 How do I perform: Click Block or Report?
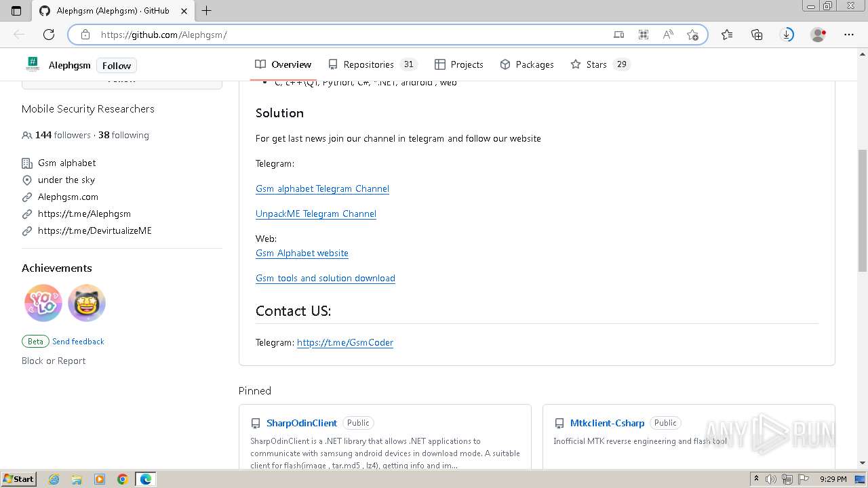click(x=54, y=361)
